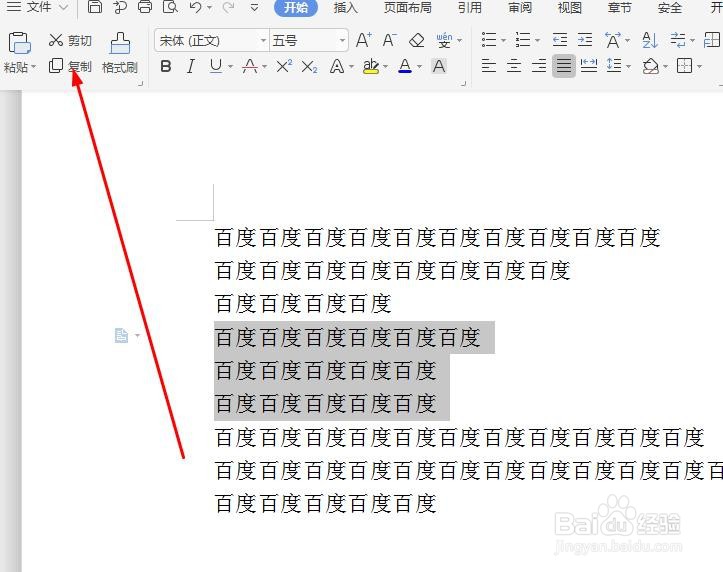Screen dimensions: 723x572
Task: Open font group dialog launcher
Action: coord(463,84)
